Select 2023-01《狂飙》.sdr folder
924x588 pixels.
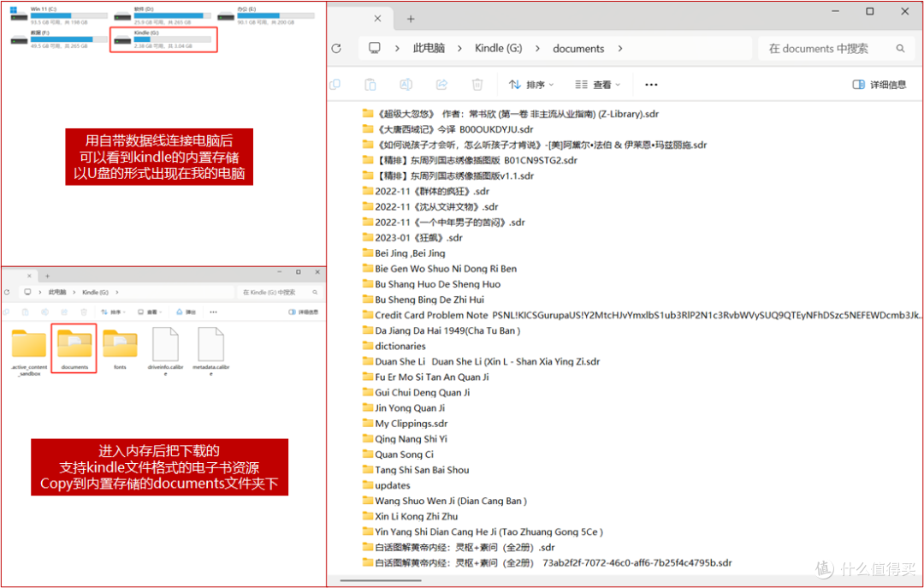pyautogui.click(x=412, y=238)
